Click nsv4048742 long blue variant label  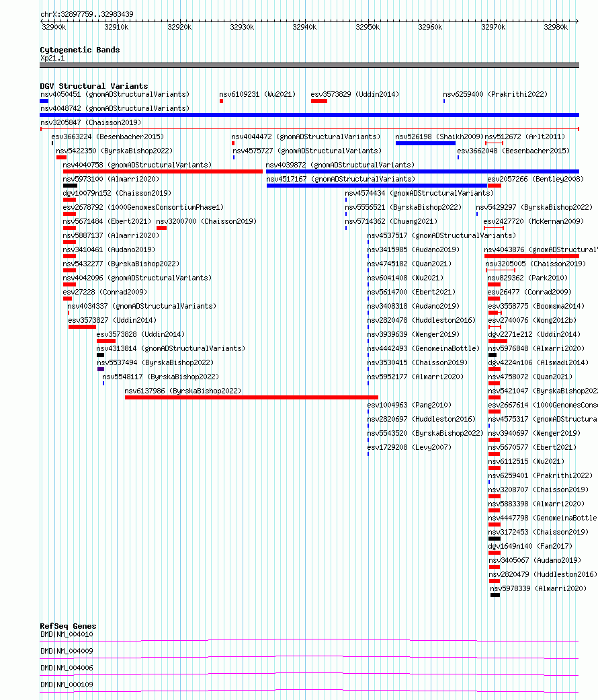pos(115,108)
